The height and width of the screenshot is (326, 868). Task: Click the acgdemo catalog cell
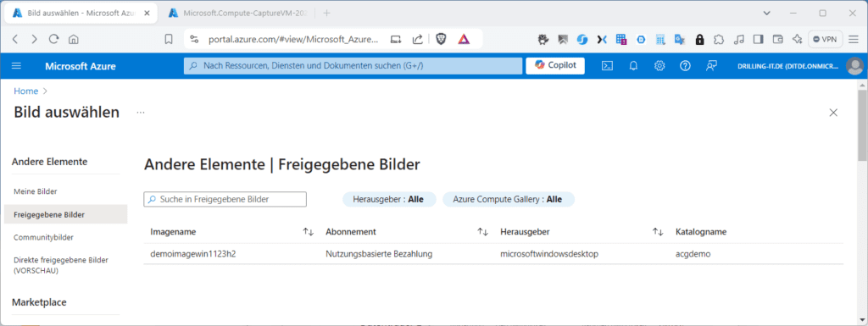693,254
